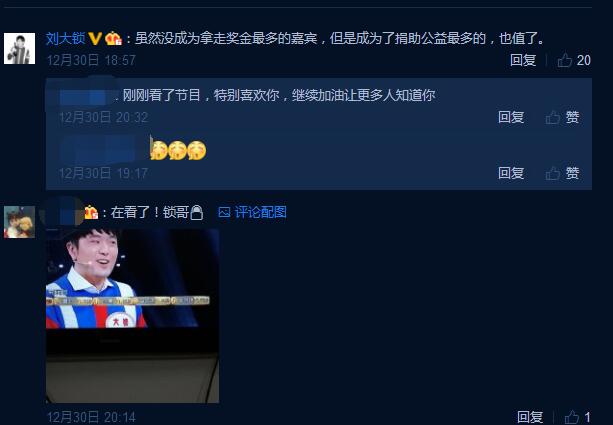The image size is (613, 425).
Task: Click the image icon before 评论配图
Action: pyautogui.click(x=224, y=212)
